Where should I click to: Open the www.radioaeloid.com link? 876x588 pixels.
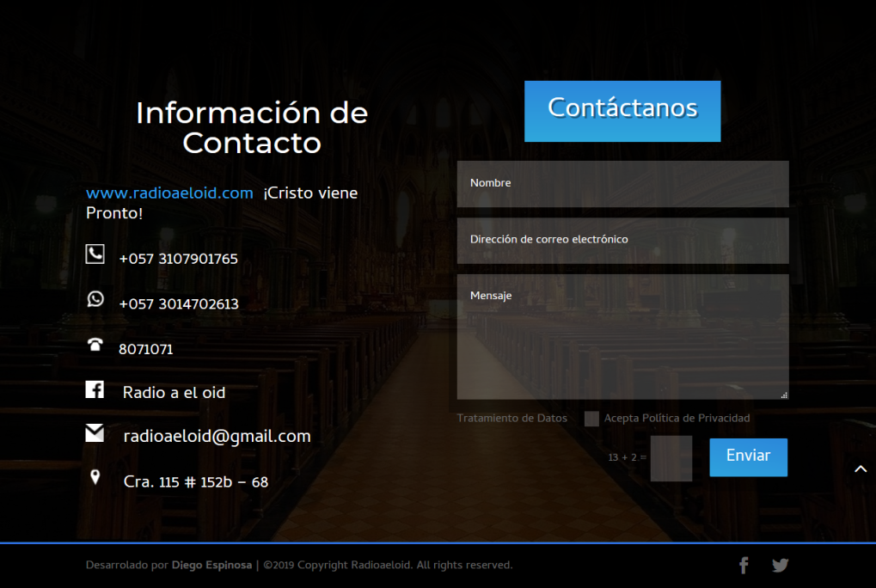pyautogui.click(x=169, y=193)
